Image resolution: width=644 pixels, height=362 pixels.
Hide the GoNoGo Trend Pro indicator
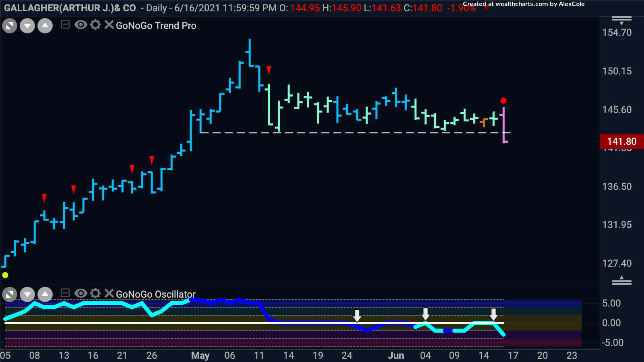click(80, 25)
